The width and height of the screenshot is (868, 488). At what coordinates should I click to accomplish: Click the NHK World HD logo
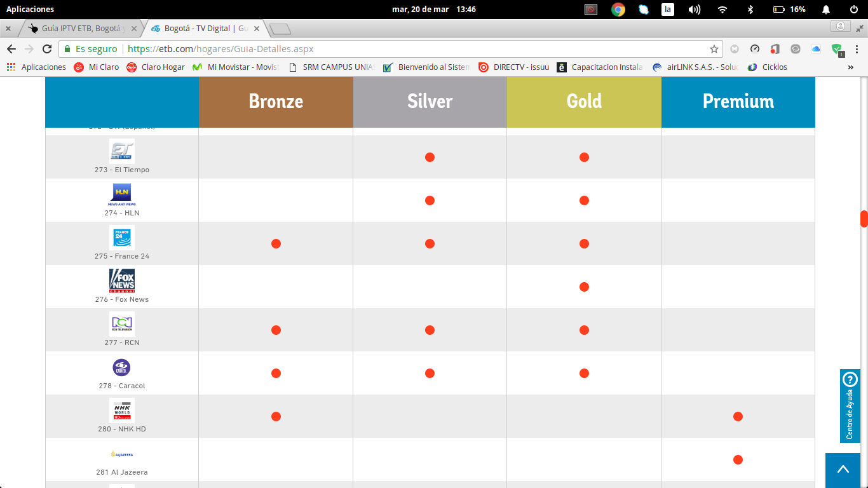tap(121, 410)
